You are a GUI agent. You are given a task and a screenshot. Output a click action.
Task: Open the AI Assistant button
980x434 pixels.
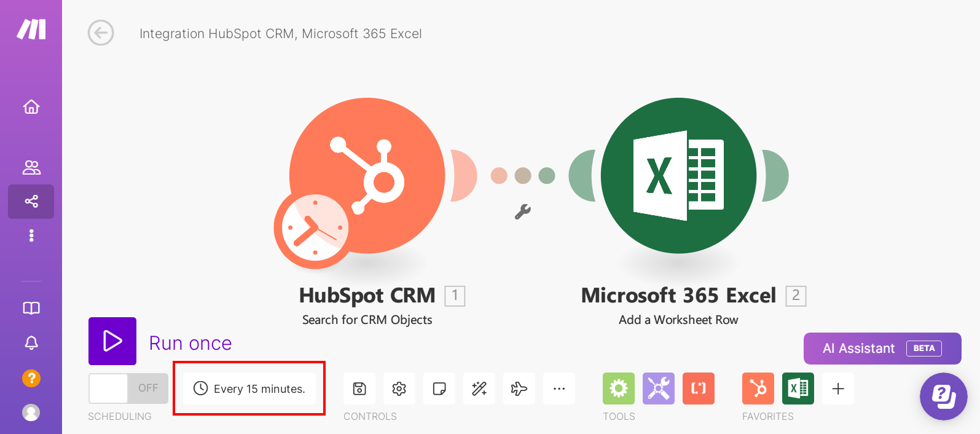coord(882,349)
